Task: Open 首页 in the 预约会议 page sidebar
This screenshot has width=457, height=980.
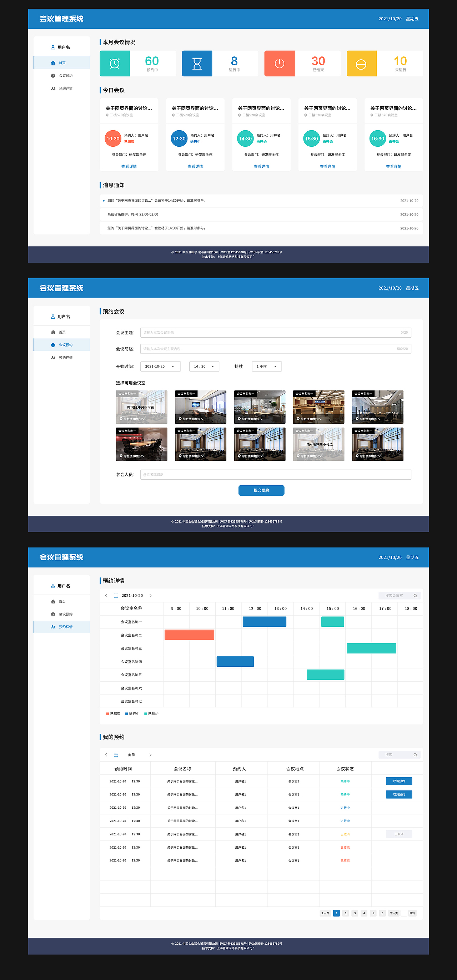Action: point(62,332)
